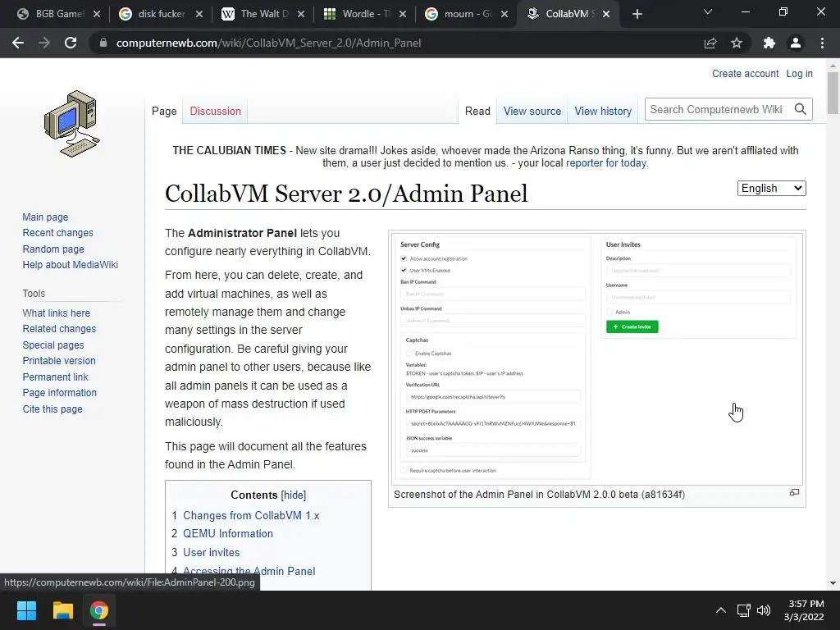Open the Main page sidebar link
The width and height of the screenshot is (840, 630).
click(45, 217)
